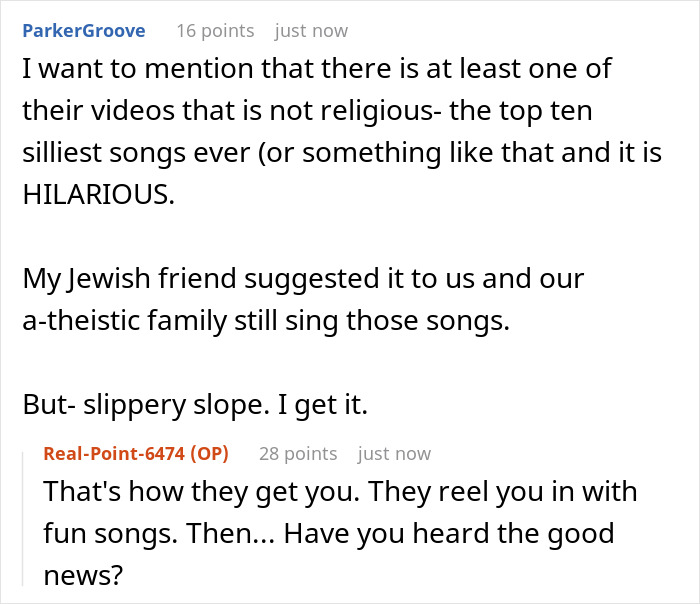Click ParkerGroove comment's 'just now' timestamp
The image size is (700, 604).
pos(311,30)
